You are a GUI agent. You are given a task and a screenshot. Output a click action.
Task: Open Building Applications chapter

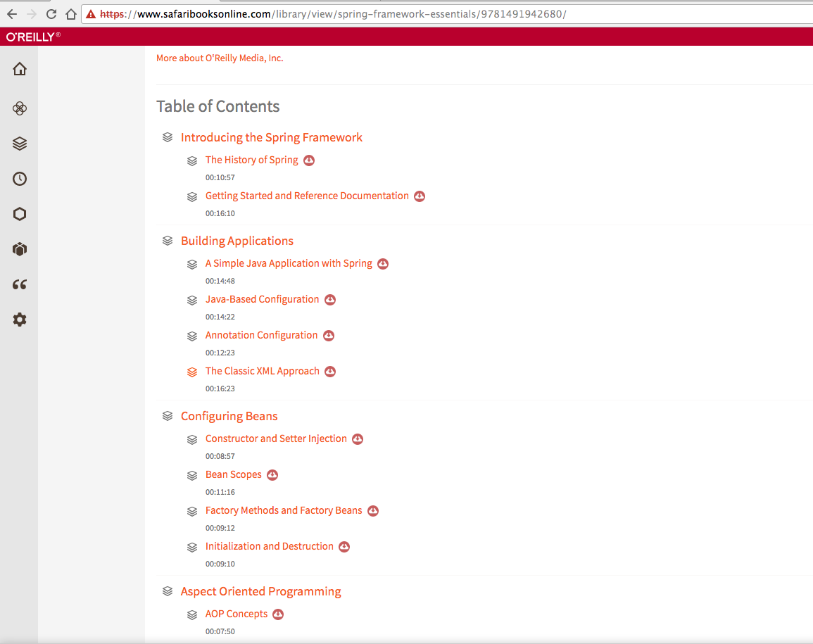237,241
